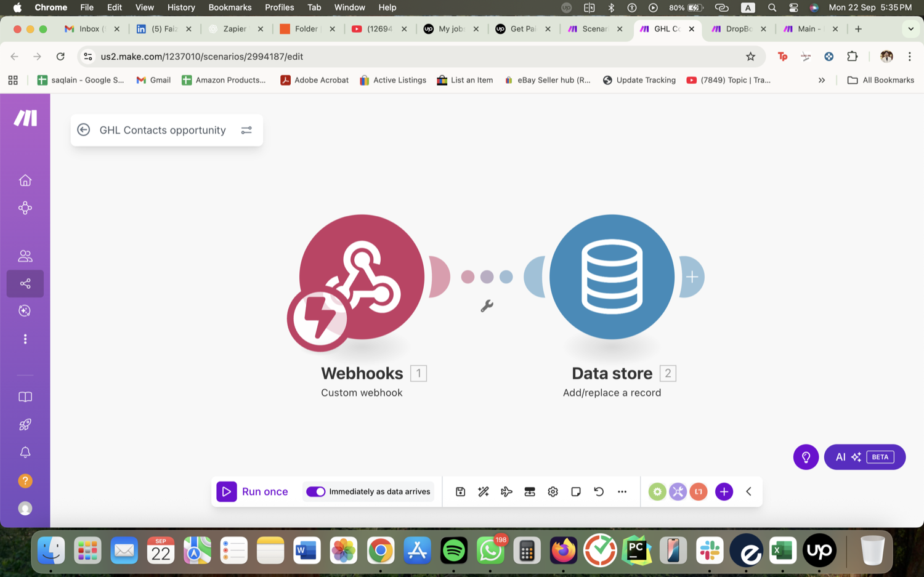Image resolution: width=924 pixels, height=577 pixels.
Task: Click the purple Tools wrench icon
Action: (678, 491)
